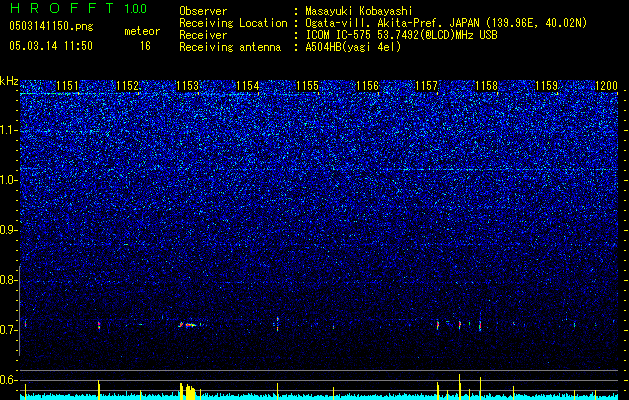Click the 1154 time axis label
Image resolution: width=629 pixels, height=400 pixels.
click(248, 86)
